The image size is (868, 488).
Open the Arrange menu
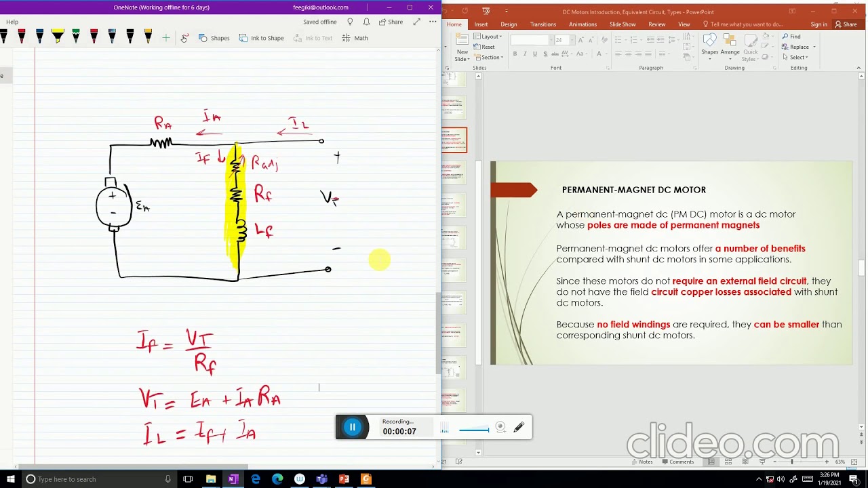point(730,47)
